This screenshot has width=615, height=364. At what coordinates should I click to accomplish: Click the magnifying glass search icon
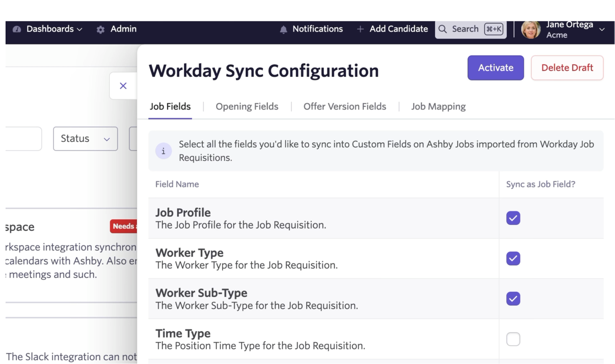443,29
